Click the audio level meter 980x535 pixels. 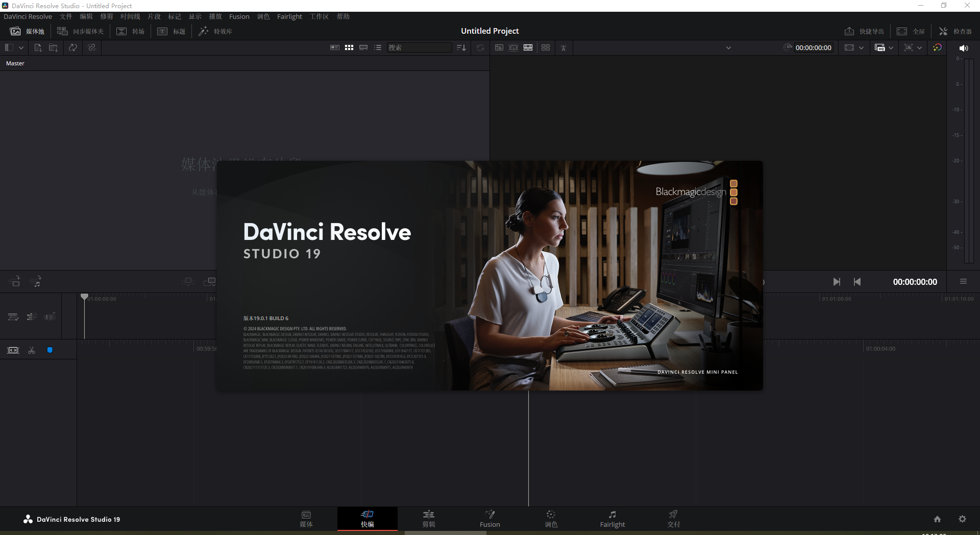968,160
